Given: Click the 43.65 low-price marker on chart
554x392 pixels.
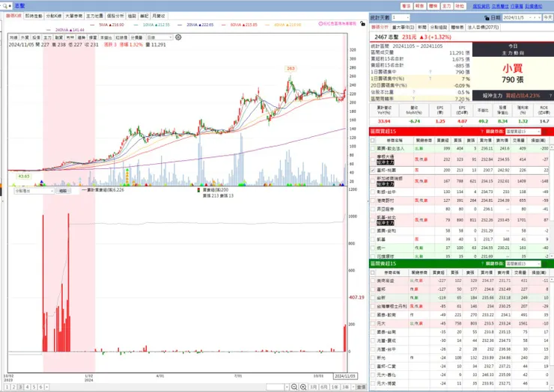Looking at the screenshot, I should point(24,177).
